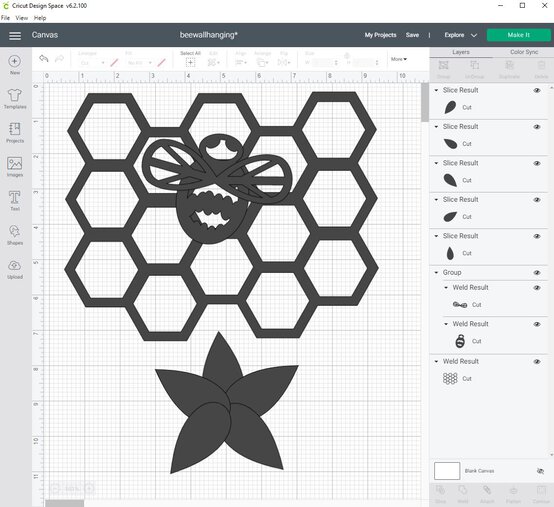Image resolution: width=554 pixels, height=507 pixels.
Task: Click the Select All icon
Action: point(190,63)
